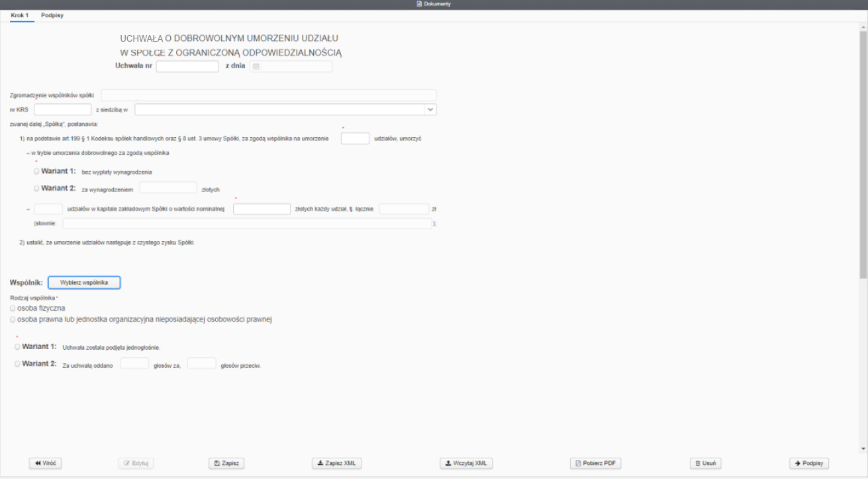Open calendar icon in date field

(x=256, y=66)
